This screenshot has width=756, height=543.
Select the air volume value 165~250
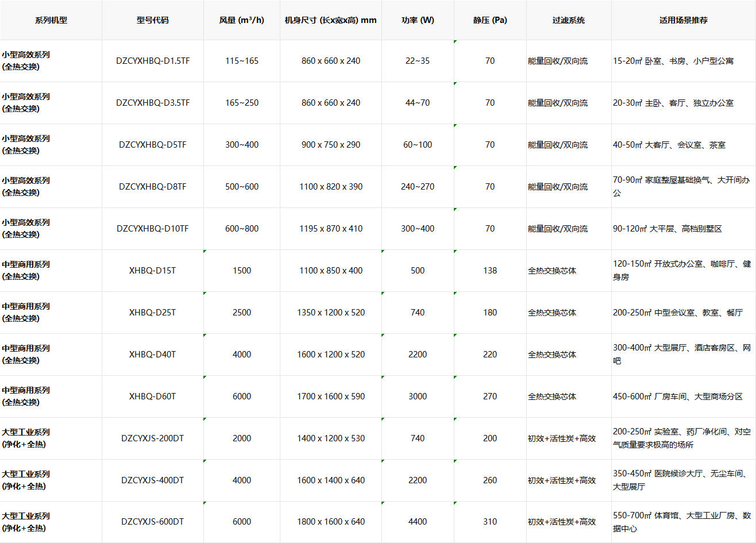242,103
